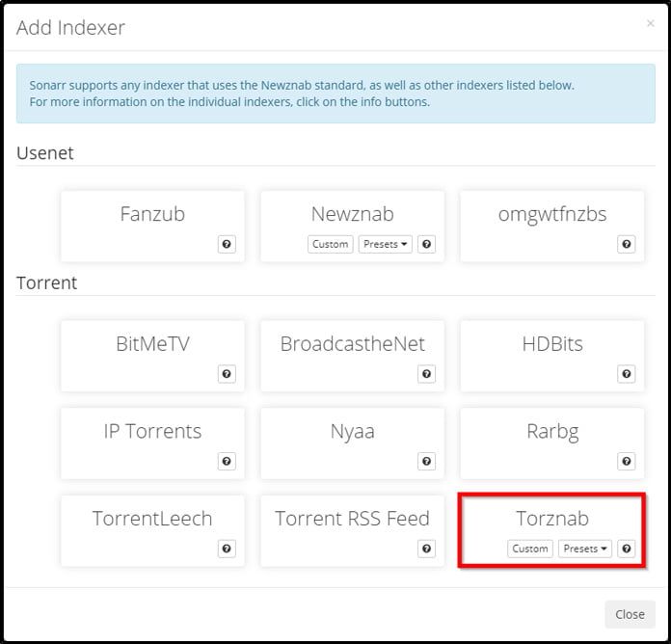Choose Custom under Newznab
Screen dimensions: 671x644
(x=331, y=244)
